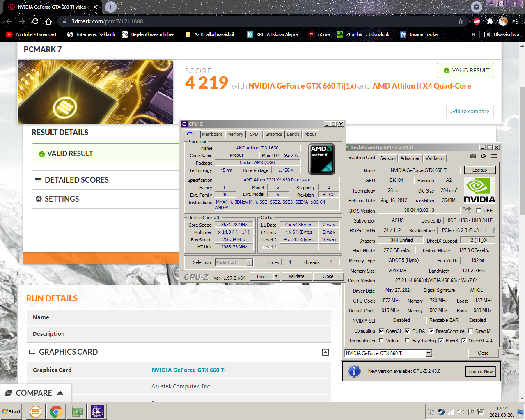Image resolution: width=525 pixels, height=420 pixels.
Task: Click the Windows Start button
Action: (x=11, y=412)
